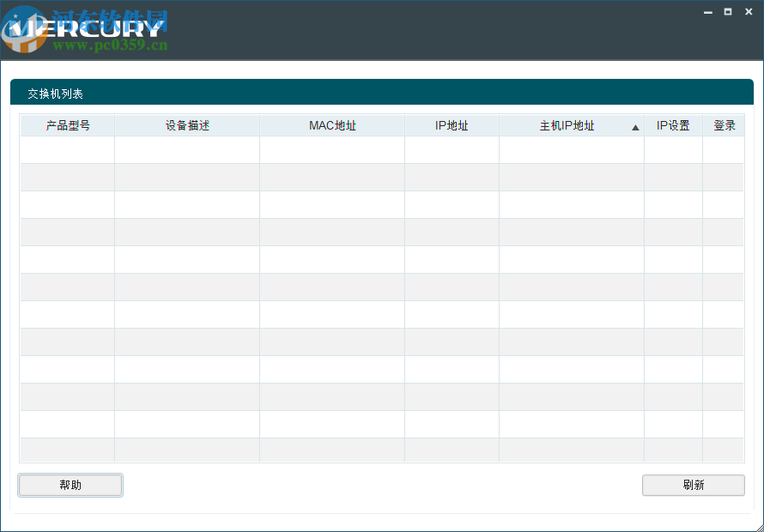The image size is (764, 532).
Task: Click the 登录 column header
Action: pyautogui.click(x=724, y=125)
